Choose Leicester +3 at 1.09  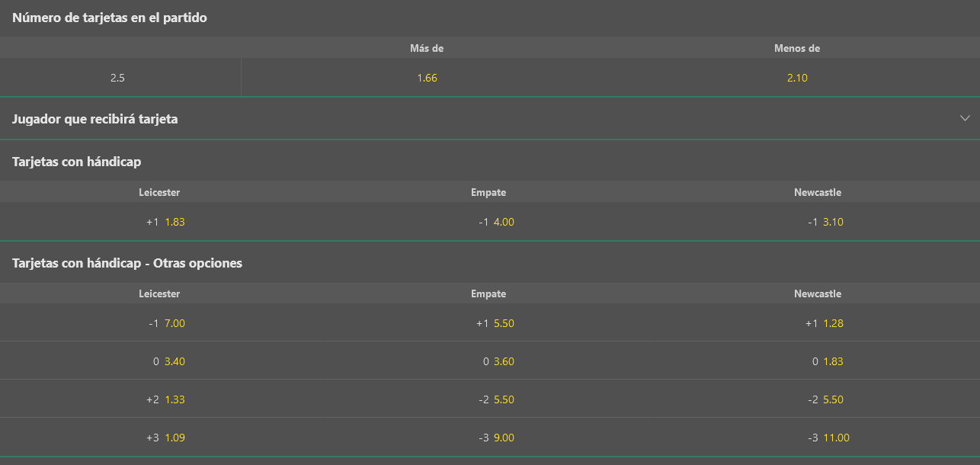pyautogui.click(x=165, y=438)
